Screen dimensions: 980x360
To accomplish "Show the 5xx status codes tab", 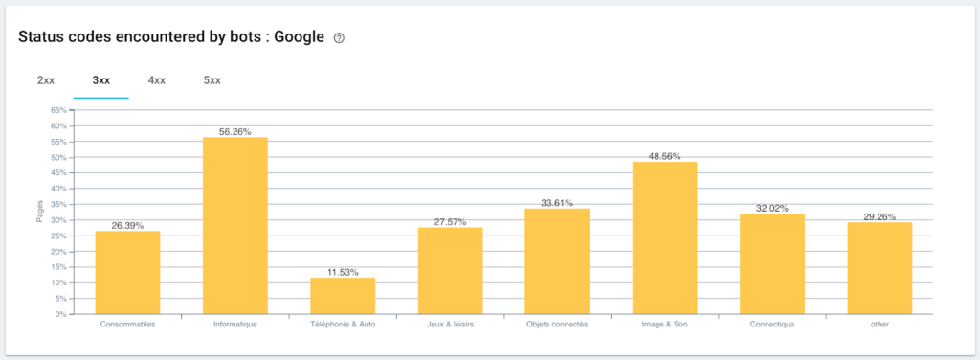I will (x=212, y=80).
